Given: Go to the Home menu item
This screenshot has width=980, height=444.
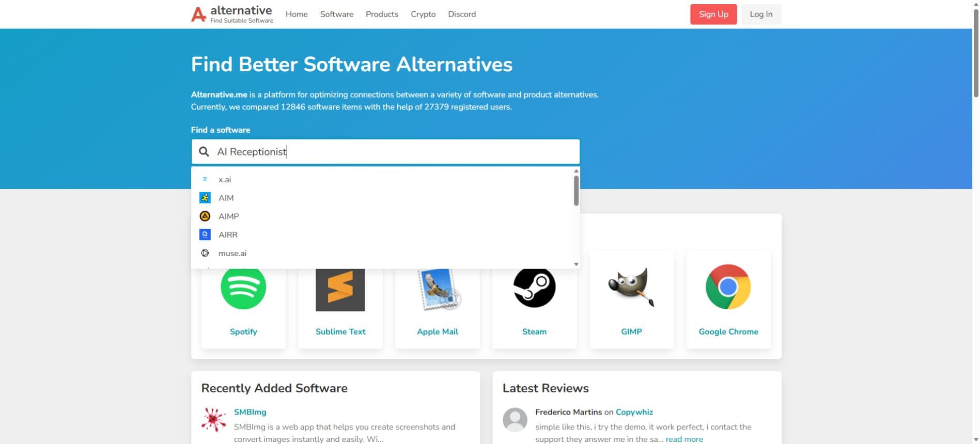Looking at the screenshot, I should pyautogui.click(x=297, y=14).
